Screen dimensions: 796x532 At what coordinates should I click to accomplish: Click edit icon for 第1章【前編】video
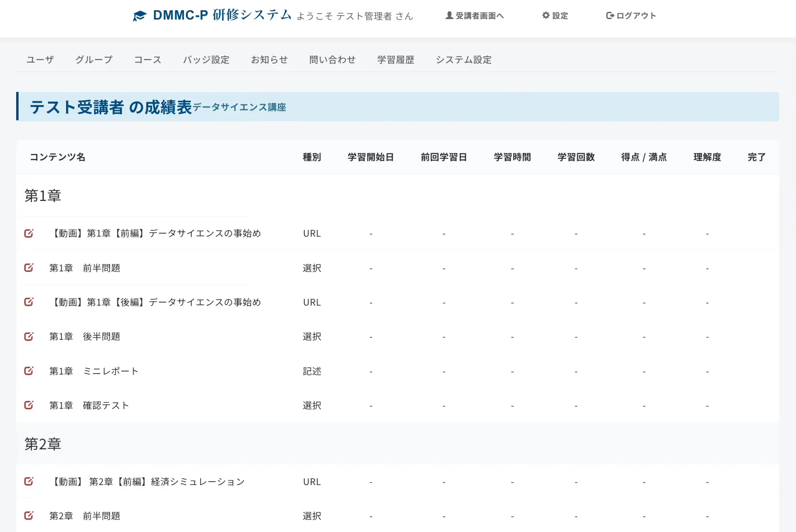click(x=29, y=233)
